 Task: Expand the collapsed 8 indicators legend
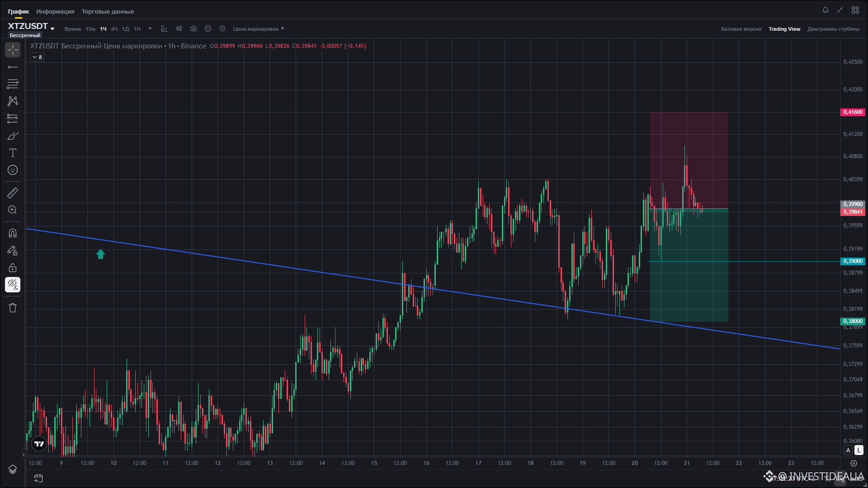(37, 57)
